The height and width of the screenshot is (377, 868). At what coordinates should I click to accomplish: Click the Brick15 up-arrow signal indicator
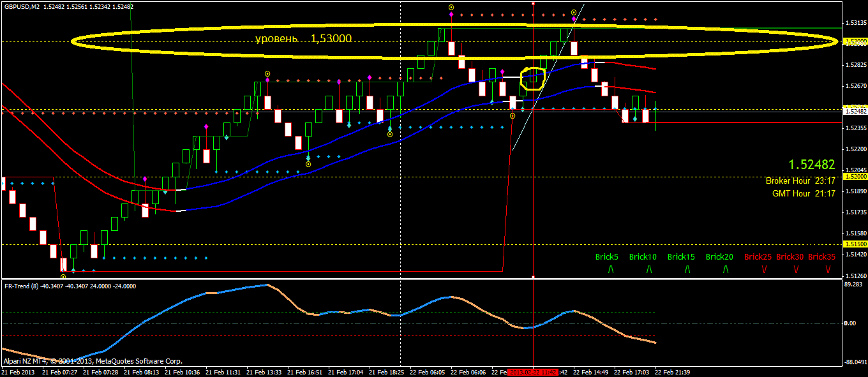tap(687, 270)
